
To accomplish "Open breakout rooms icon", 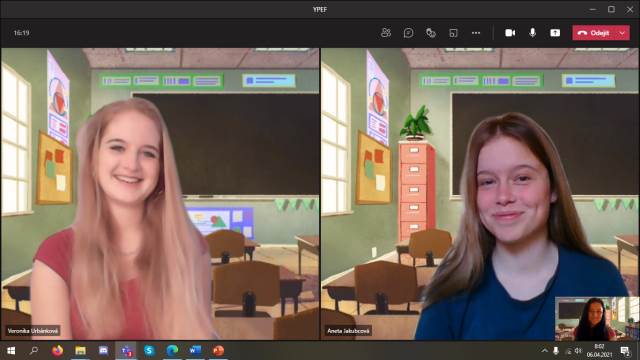I will 453,33.
